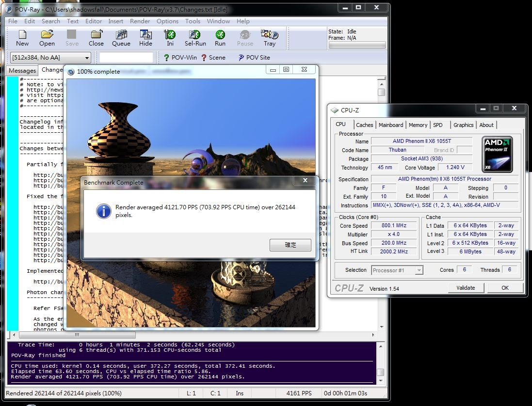
Task: Select the Graphics tab in CPU-Z
Action: 464,125
